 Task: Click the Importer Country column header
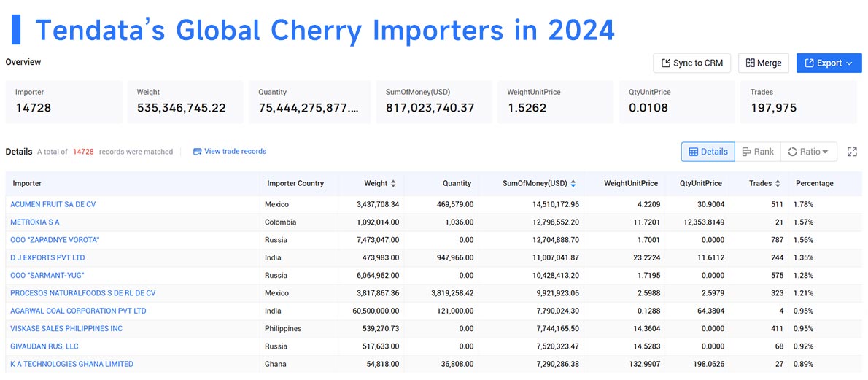295,183
